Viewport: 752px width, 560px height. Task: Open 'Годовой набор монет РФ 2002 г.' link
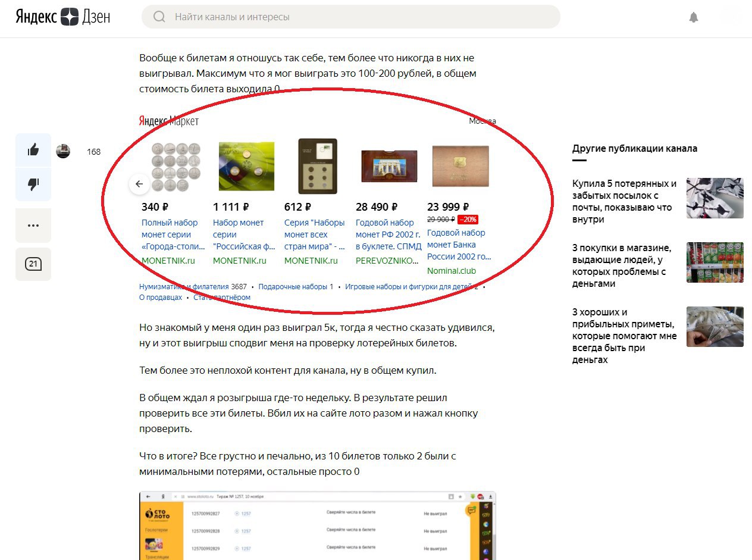388,234
